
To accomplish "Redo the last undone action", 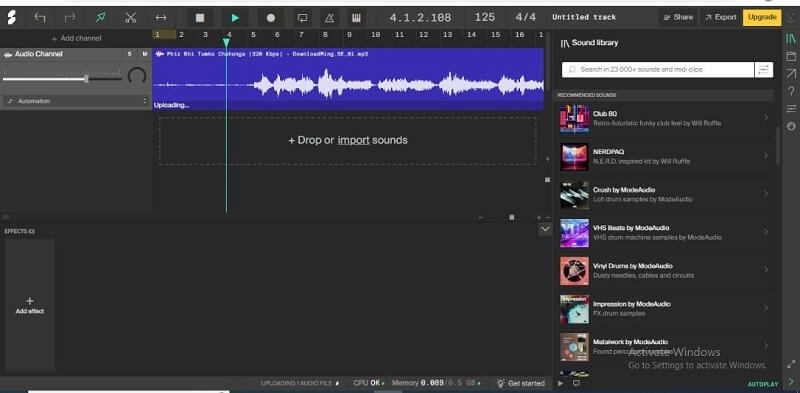I will click(x=70, y=18).
